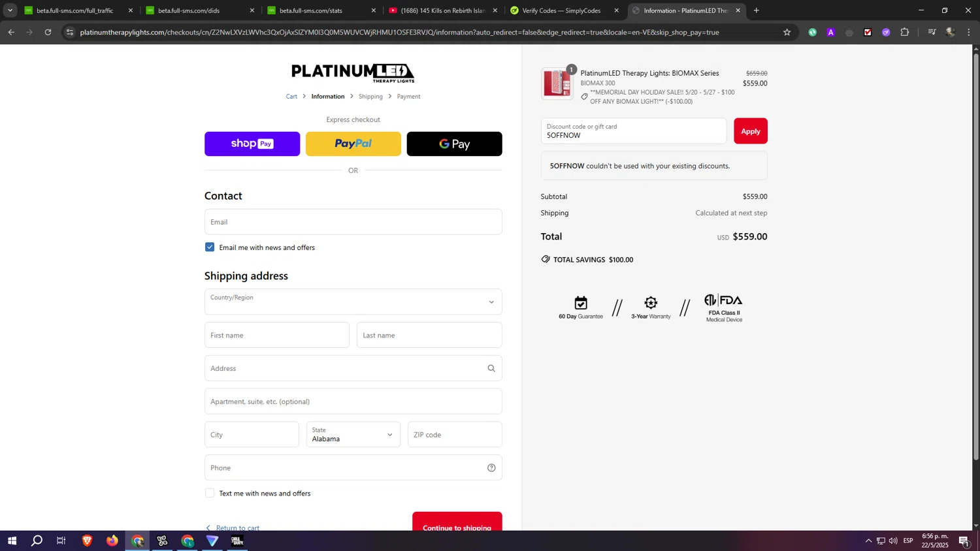Click the Payment breadcrumb step

408,97
